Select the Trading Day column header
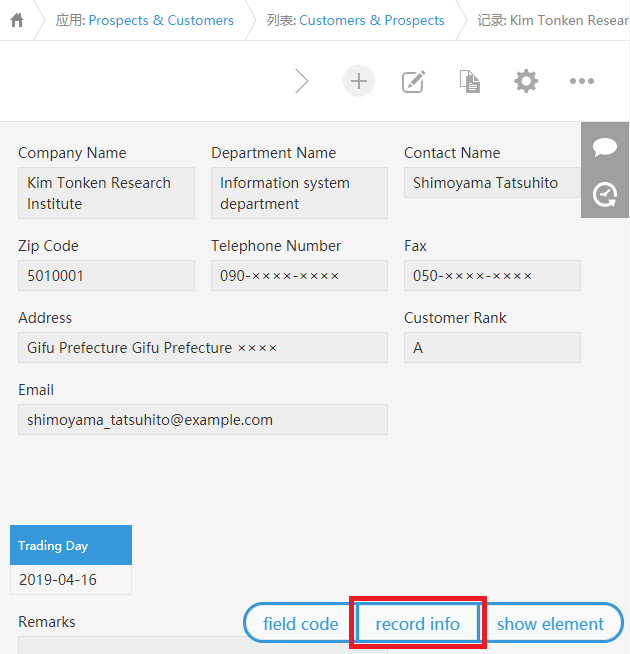630x654 pixels. [x=71, y=545]
